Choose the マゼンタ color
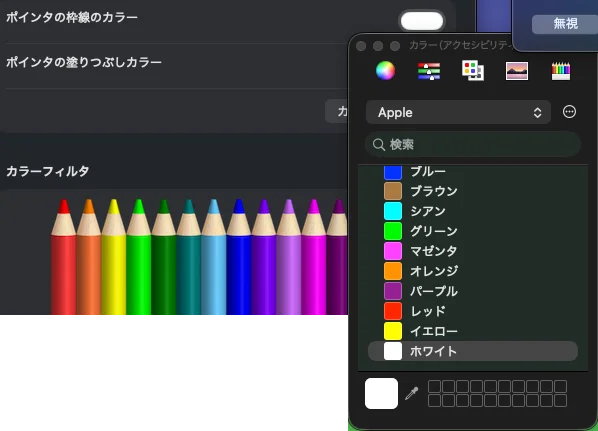 click(x=473, y=251)
